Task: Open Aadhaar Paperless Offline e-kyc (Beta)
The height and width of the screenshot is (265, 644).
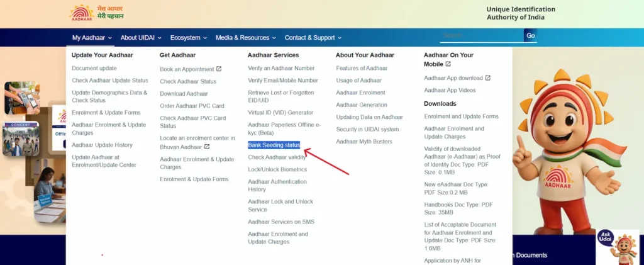Action: pos(284,129)
